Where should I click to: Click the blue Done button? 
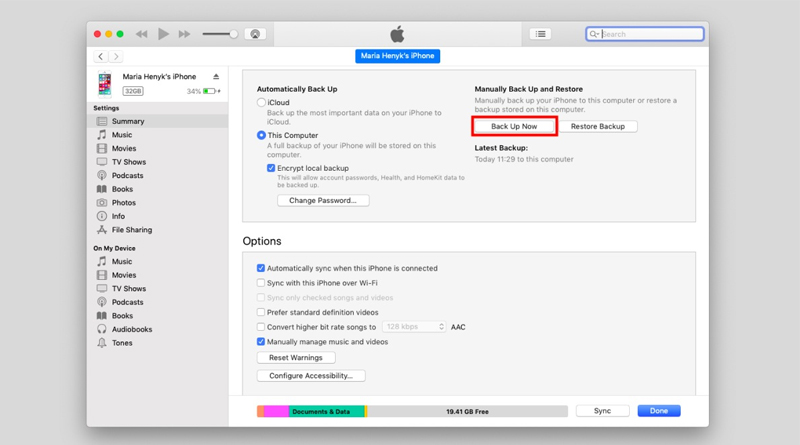tap(659, 411)
